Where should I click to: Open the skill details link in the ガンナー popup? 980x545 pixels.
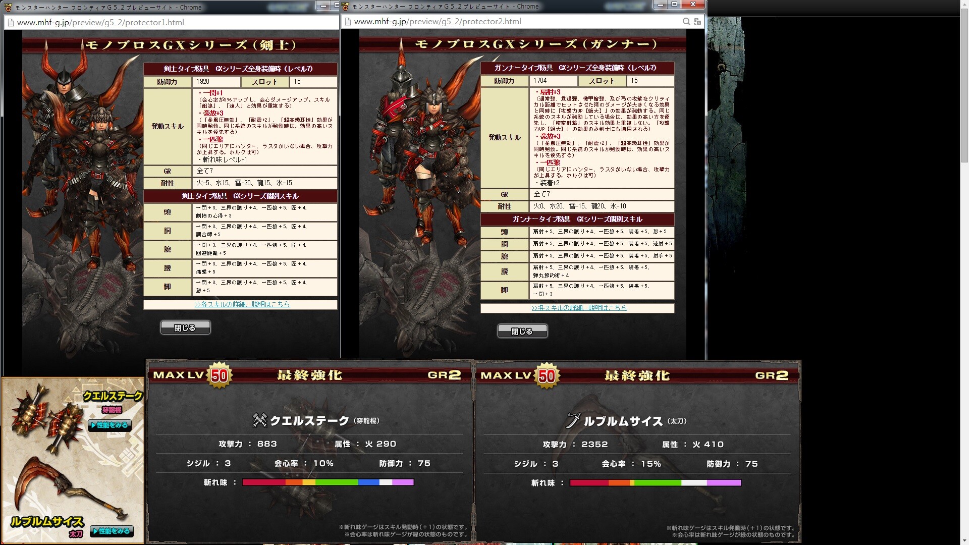(579, 308)
